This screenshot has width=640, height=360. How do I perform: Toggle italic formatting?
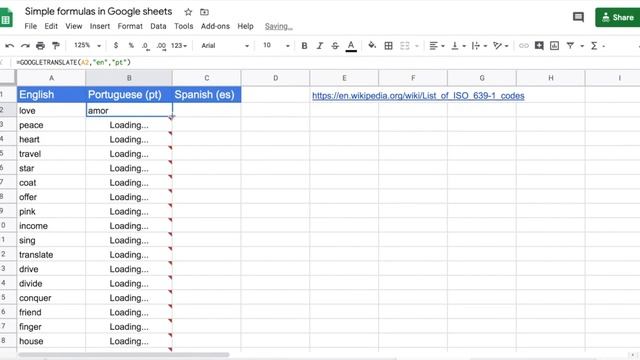coord(320,46)
